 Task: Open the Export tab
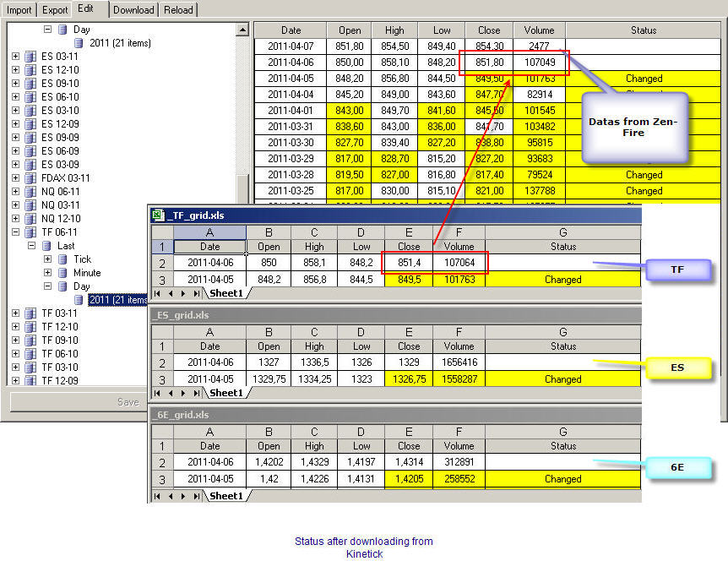coord(55,10)
